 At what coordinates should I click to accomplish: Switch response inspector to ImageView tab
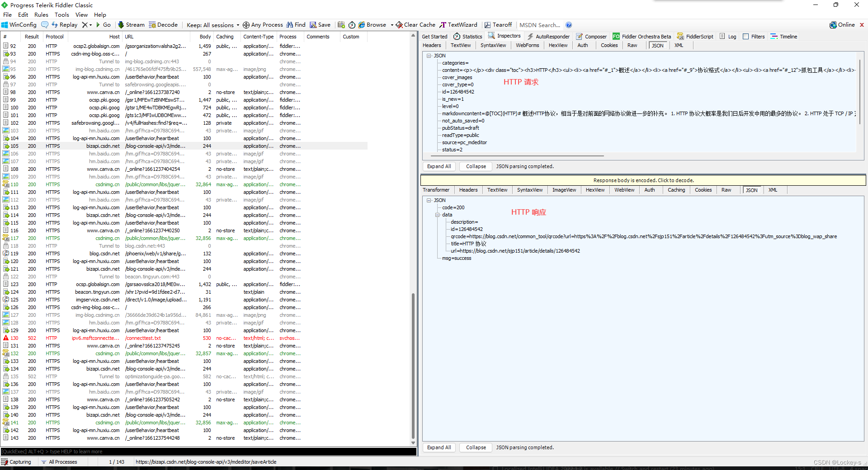click(x=564, y=190)
